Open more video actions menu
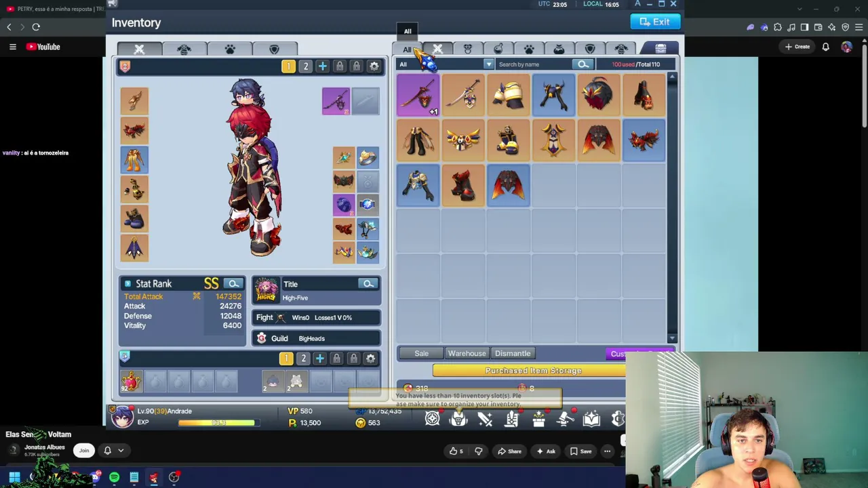 click(x=608, y=451)
